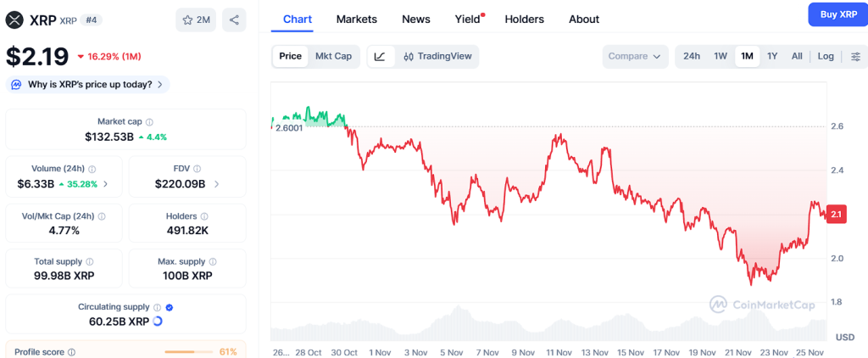Toggle chart to Mkt Cap view
The image size is (868, 358).
(x=333, y=57)
